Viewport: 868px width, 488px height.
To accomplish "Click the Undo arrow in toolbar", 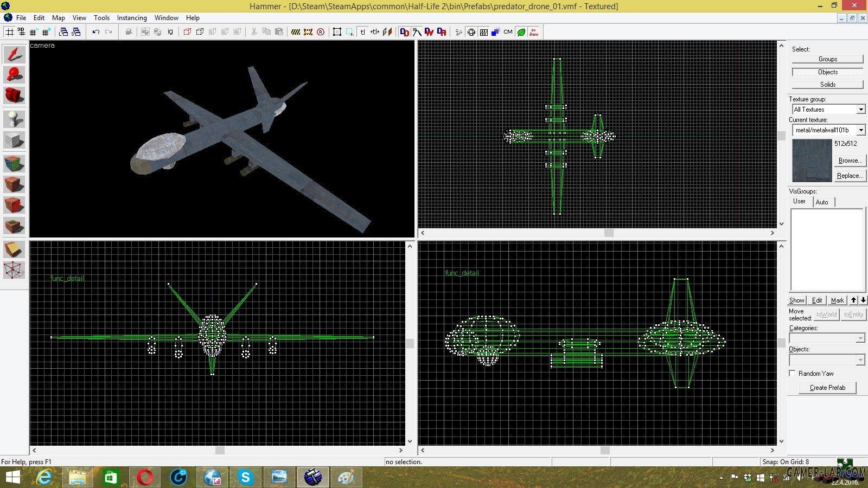I will pyautogui.click(x=96, y=32).
